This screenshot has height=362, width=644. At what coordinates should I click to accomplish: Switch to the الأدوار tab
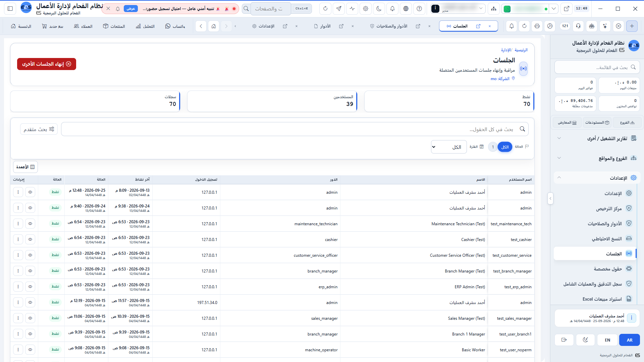pyautogui.click(x=325, y=26)
